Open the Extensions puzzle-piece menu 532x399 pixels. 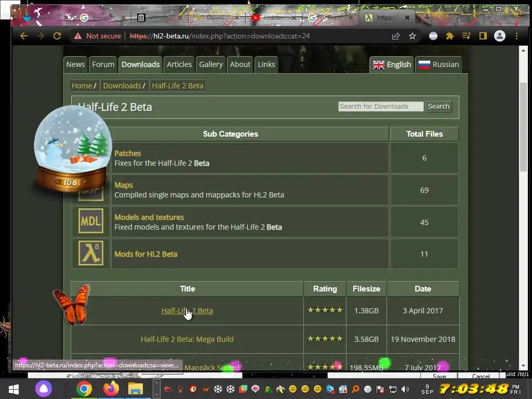click(450, 36)
